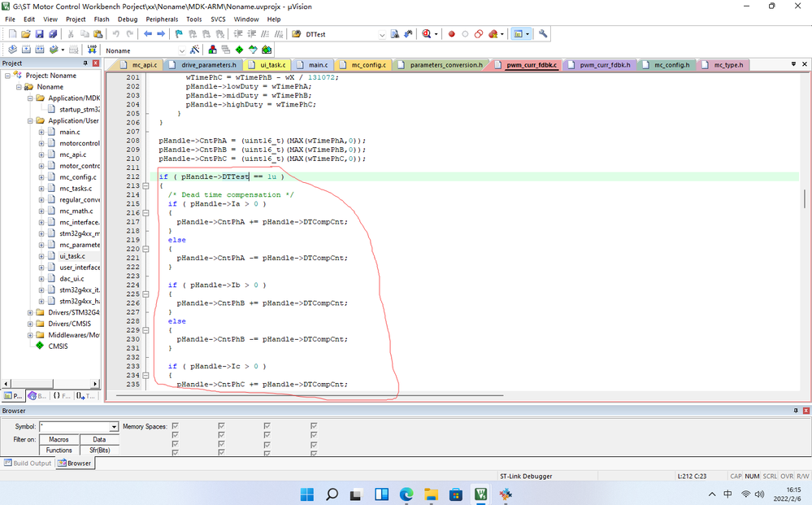Open the Noname target selection dropdown
Image resolution: width=812 pixels, height=505 pixels.
click(182, 50)
